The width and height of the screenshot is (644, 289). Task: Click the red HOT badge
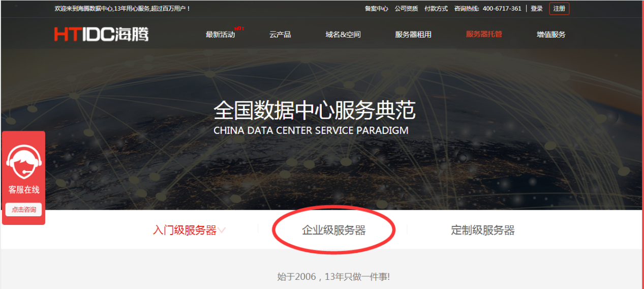click(239, 28)
